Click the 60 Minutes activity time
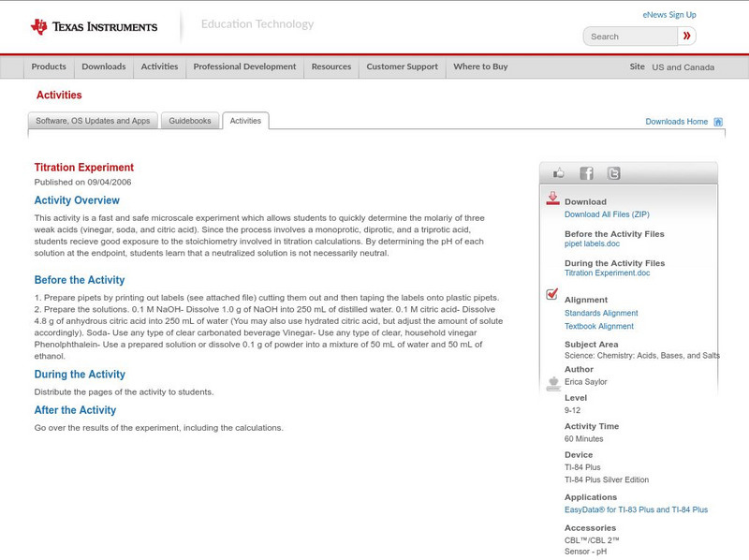 coord(583,438)
